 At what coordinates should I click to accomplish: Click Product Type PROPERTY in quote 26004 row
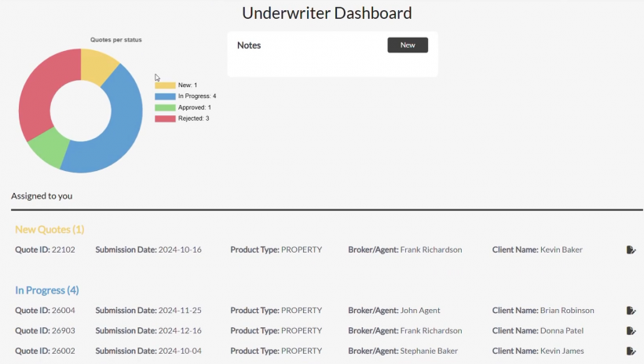point(276,310)
